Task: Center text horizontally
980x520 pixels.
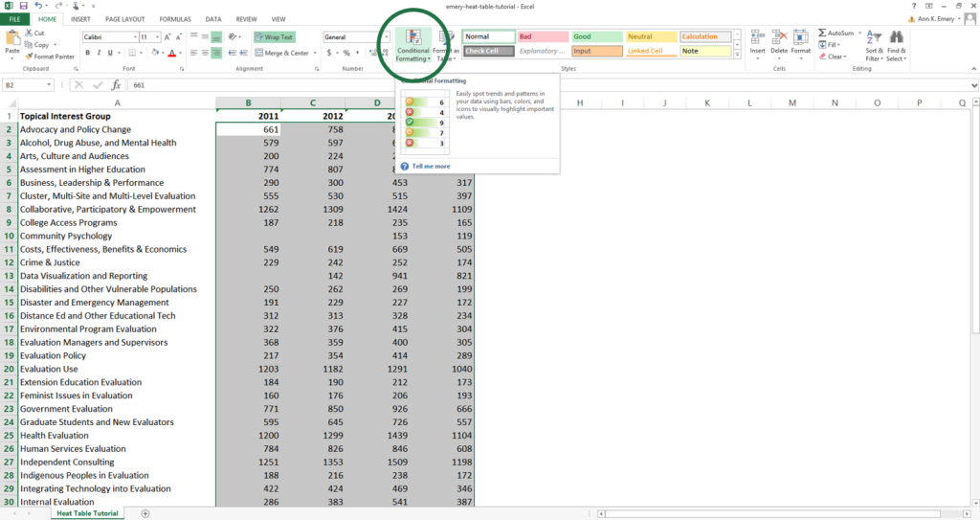Action: point(205,54)
